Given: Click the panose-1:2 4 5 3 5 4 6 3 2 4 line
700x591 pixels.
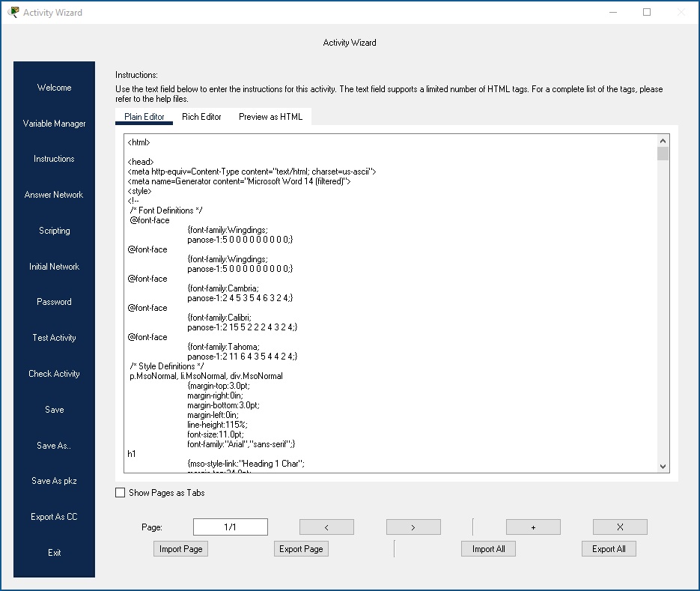Looking at the screenshot, I should (240, 298).
